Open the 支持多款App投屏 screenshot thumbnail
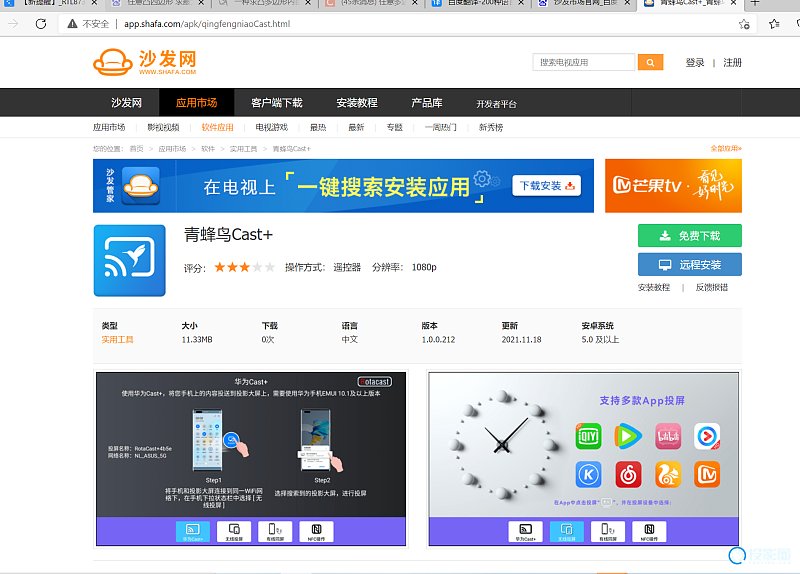Viewport: 800px width, 574px height. pos(584,459)
